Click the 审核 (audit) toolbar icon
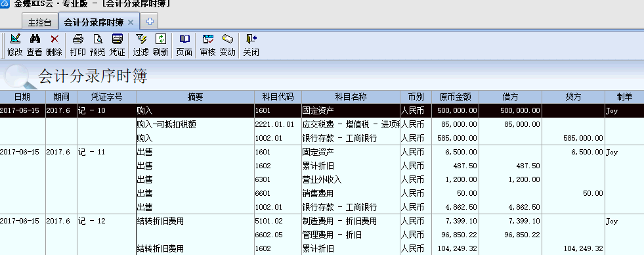Screen dimensions: 644x255 208,39
